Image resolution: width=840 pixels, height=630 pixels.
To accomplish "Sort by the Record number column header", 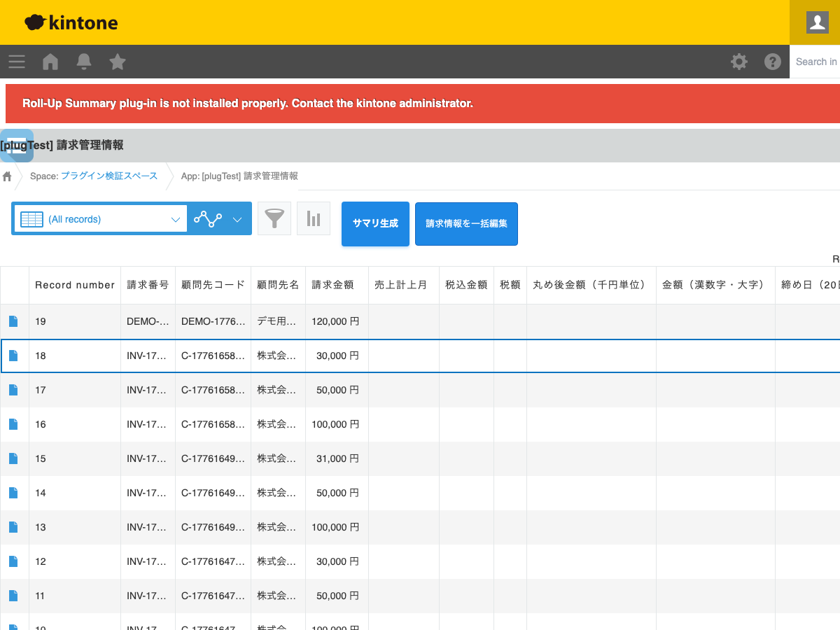I will point(75,285).
